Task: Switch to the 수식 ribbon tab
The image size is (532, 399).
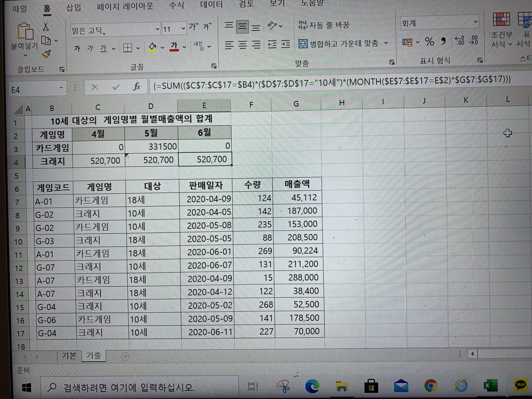Action: pyautogui.click(x=176, y=5)
